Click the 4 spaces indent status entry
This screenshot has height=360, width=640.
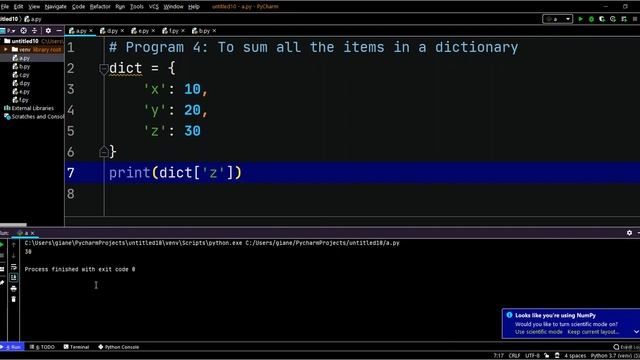[575, 356]
